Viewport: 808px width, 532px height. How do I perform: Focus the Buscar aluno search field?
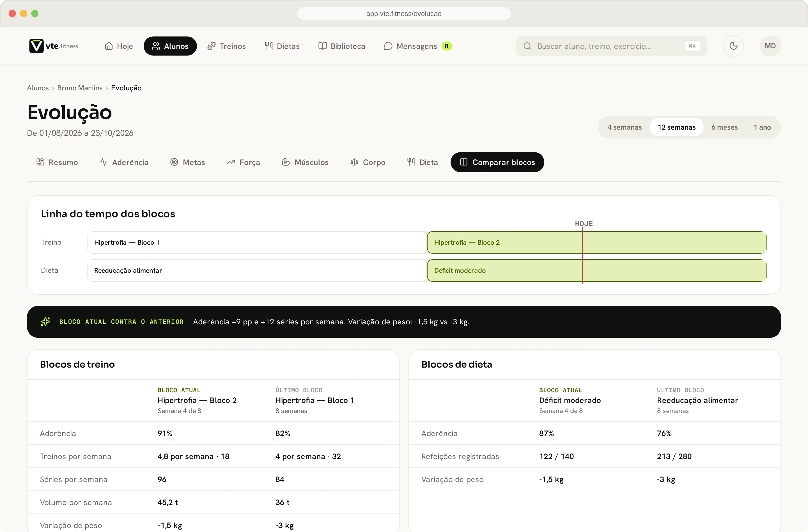(x=611, y=46)
